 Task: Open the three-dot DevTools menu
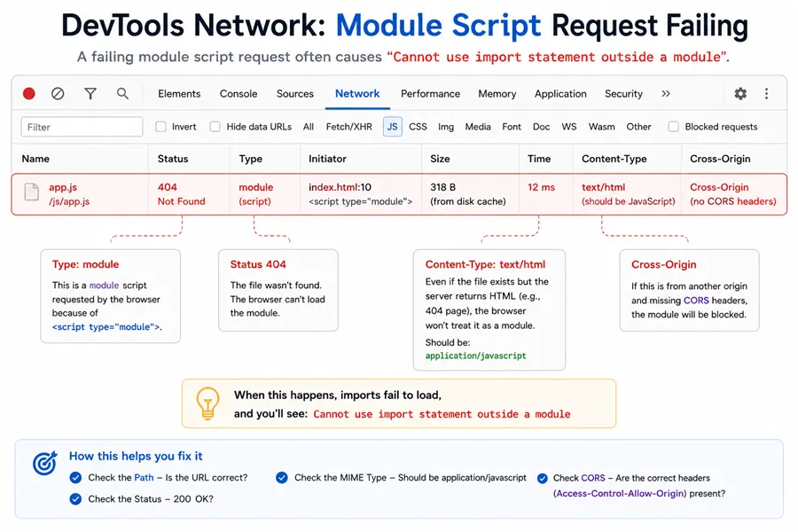[766, 94]
